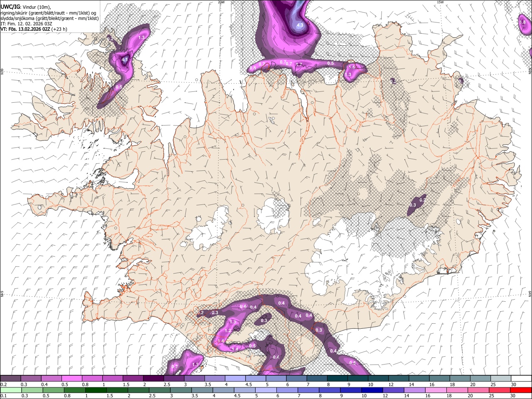Pick lower legend swatch between 3 and 3.5
Viewport: 532px width, 399px height.
click(x=181, y=390)
